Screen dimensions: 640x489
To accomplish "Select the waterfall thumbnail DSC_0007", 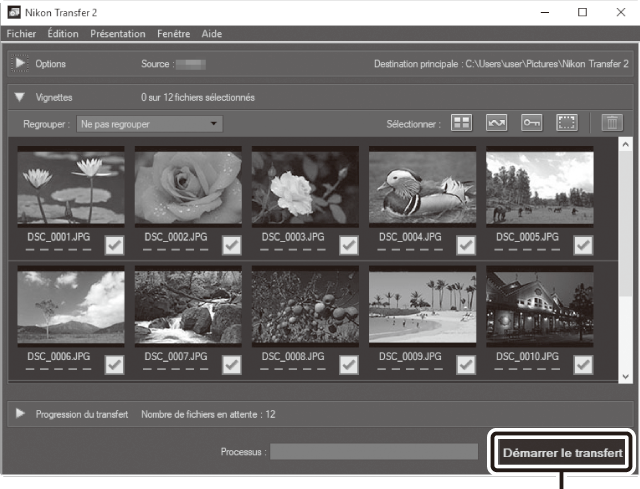I will click(188, 306).
